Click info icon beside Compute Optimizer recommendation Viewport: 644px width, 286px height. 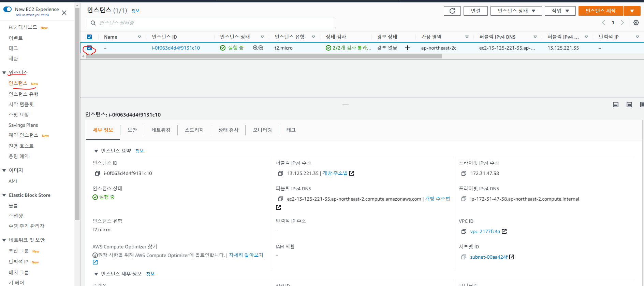95,255
